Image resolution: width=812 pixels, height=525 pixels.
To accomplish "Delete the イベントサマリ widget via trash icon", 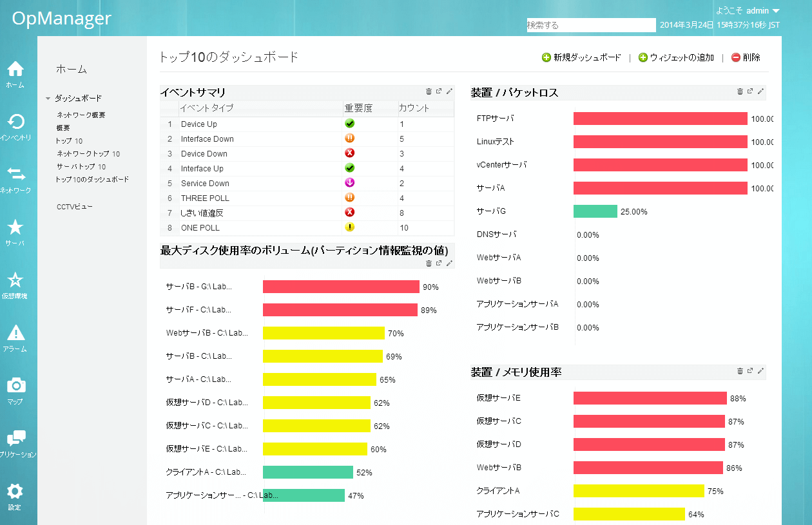I will tap(429, 91).
